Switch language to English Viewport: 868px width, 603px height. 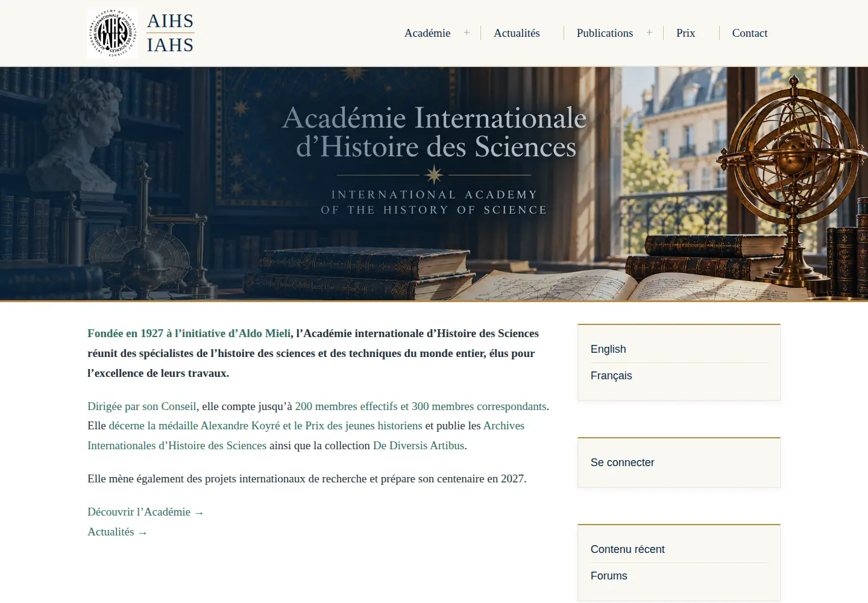pos(608,349)
